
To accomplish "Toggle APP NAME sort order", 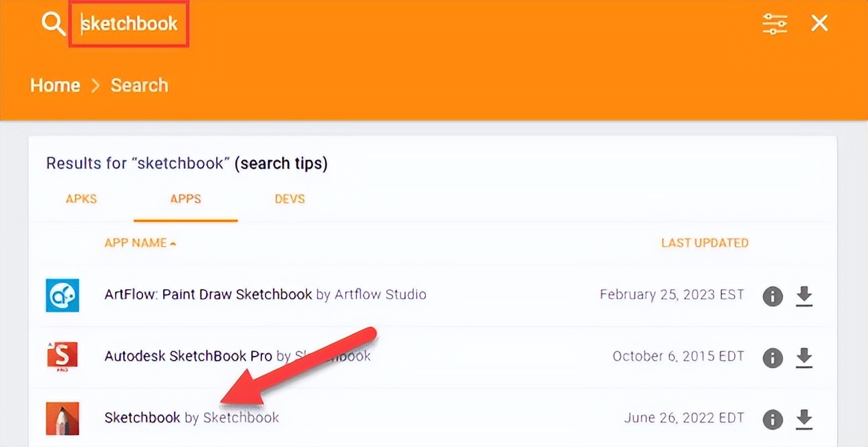I will [140, 243].
